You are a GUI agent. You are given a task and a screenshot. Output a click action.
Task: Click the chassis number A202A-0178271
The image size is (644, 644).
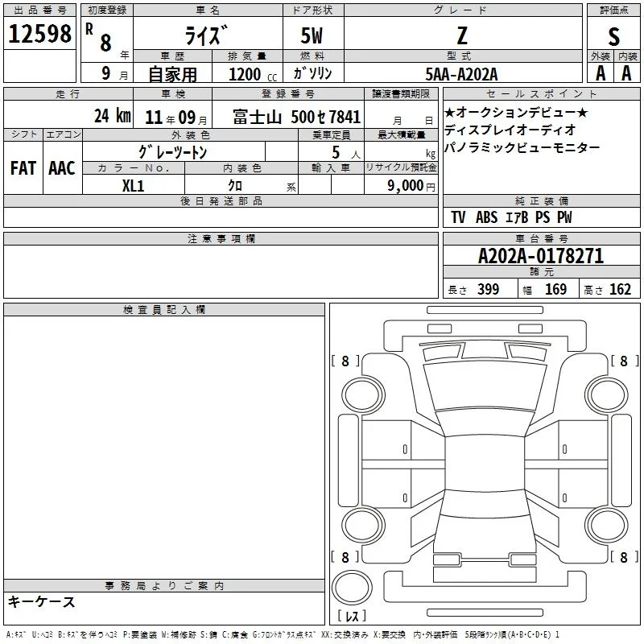click(541, 256)
